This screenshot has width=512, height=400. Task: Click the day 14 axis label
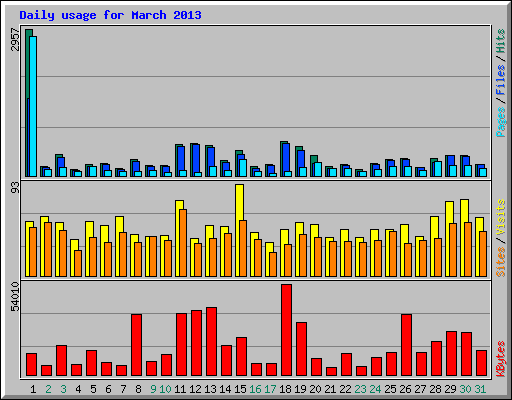tap(225, 389)
